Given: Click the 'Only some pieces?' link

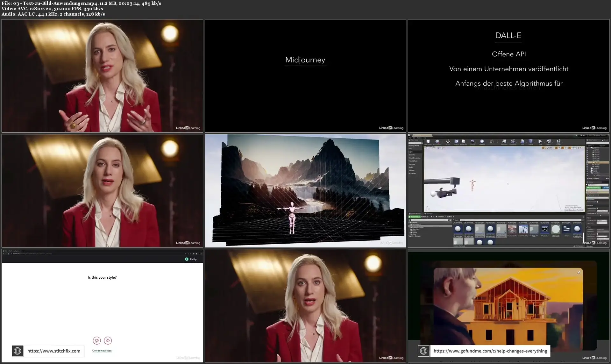Looking at the screenshot, I should tap(102, 351).
